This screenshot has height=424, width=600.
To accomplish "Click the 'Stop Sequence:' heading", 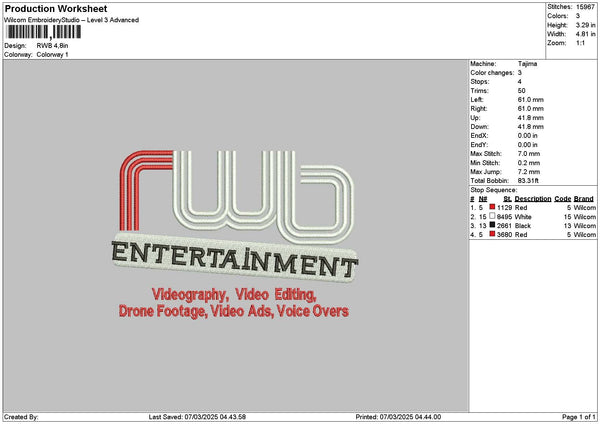I will coord(494,190).
